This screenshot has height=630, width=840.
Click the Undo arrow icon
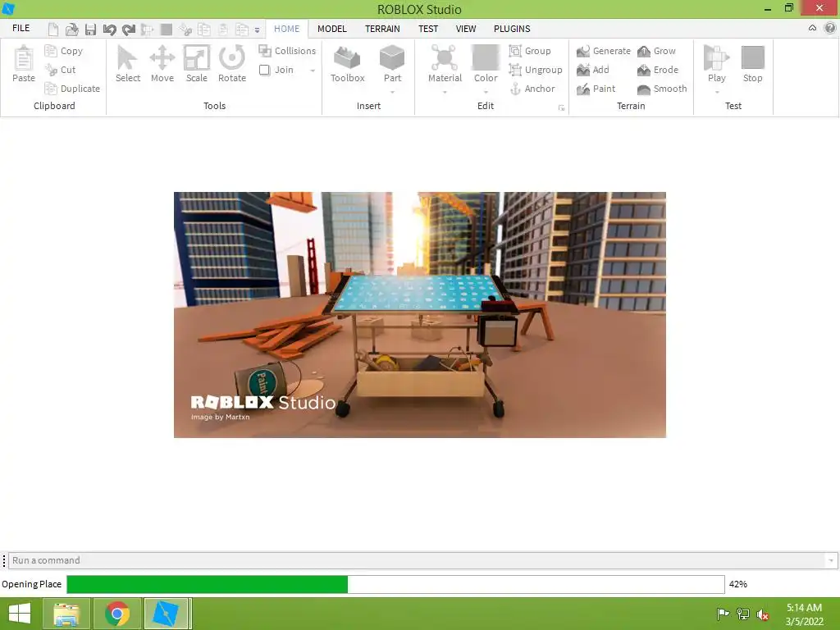point(109,29)
